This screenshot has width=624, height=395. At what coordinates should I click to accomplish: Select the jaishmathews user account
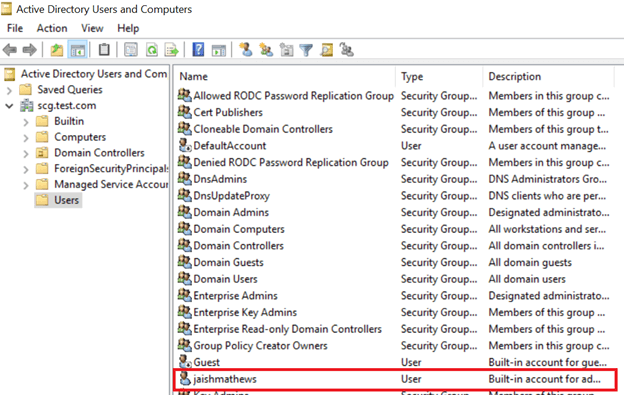(225, 379)
